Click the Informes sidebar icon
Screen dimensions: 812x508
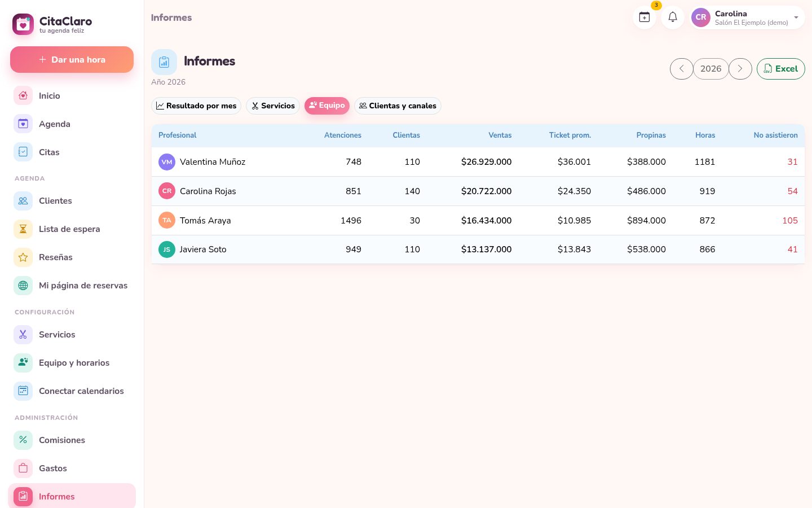(x=23, y=496)
